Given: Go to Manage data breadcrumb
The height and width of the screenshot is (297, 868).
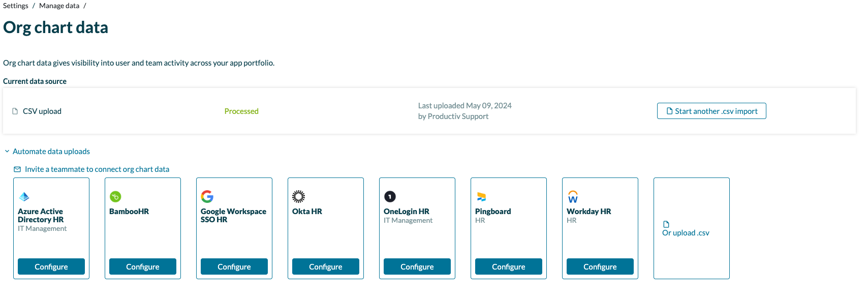Looking at the screenshot, I should pyautogui.click(x=59, y=6).
